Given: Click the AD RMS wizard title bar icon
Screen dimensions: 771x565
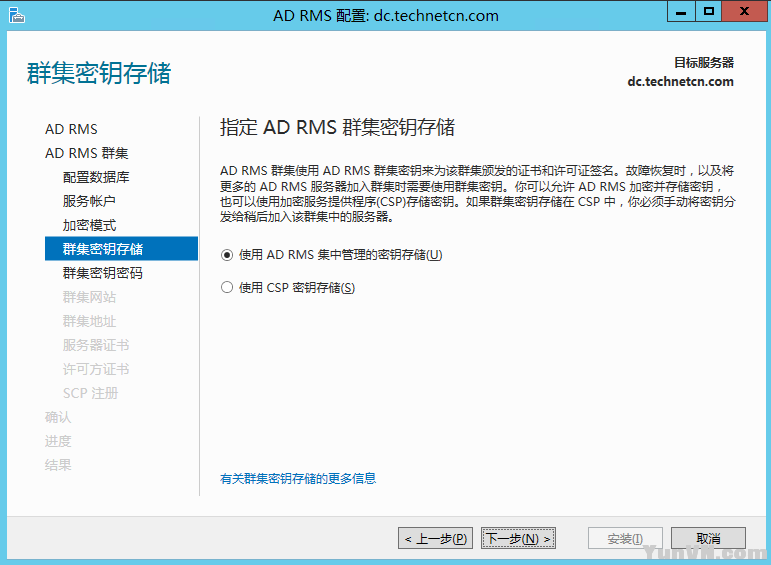Looking at the screenshot, I should point(16,15).
